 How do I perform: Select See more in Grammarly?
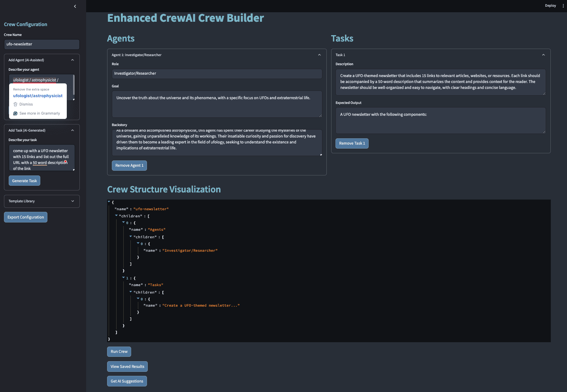click(40, 113)
